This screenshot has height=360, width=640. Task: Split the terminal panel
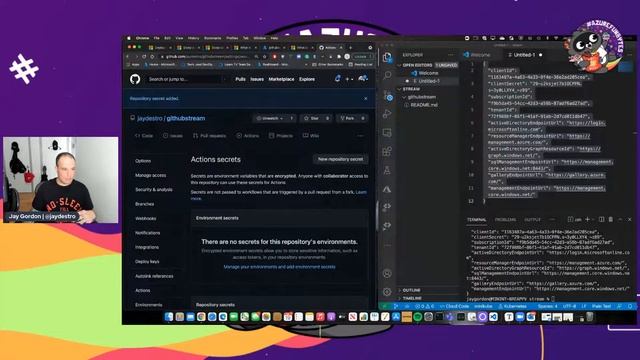(601, 220)
